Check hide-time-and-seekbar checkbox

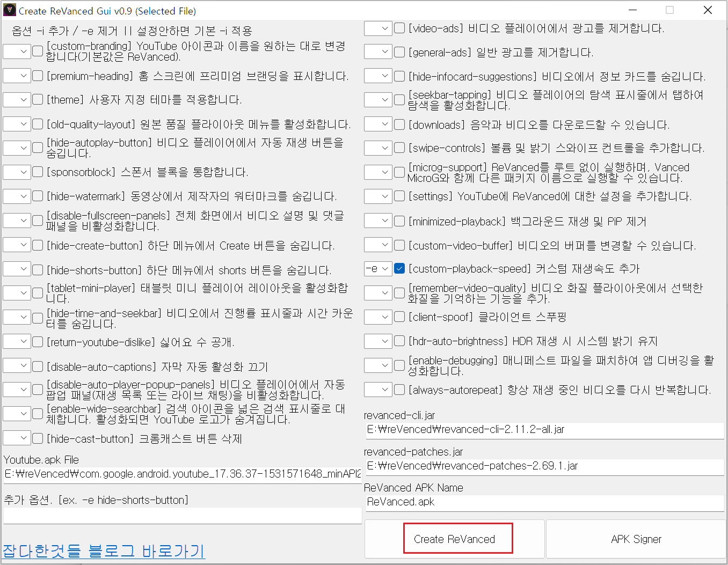coord(38,318)
